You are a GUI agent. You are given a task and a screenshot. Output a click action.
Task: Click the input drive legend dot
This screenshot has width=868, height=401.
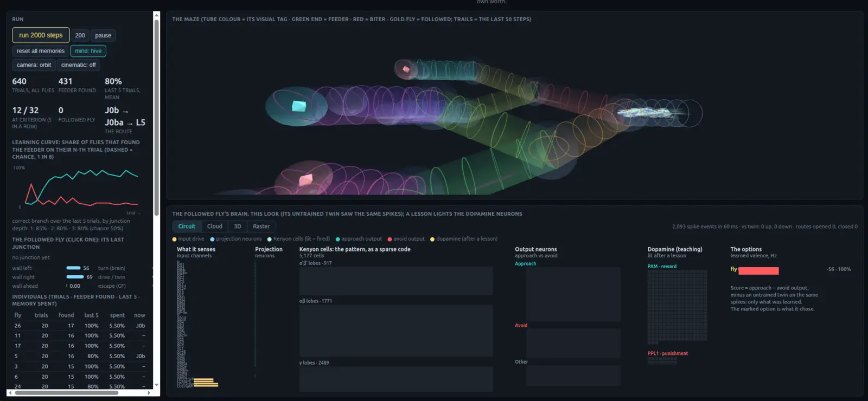pos(175,239)
